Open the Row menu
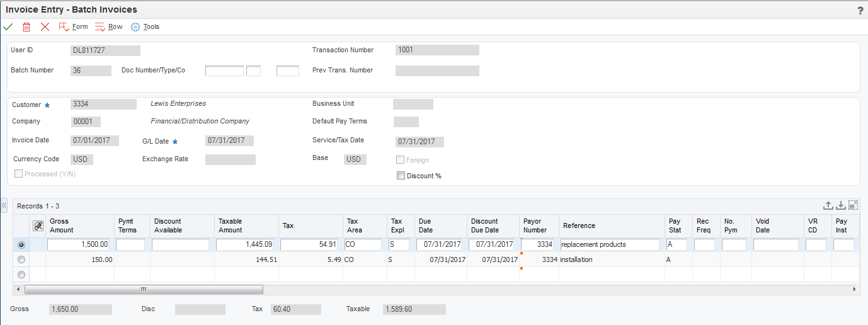This screenshot has width=868, height=325. [109, 27]
